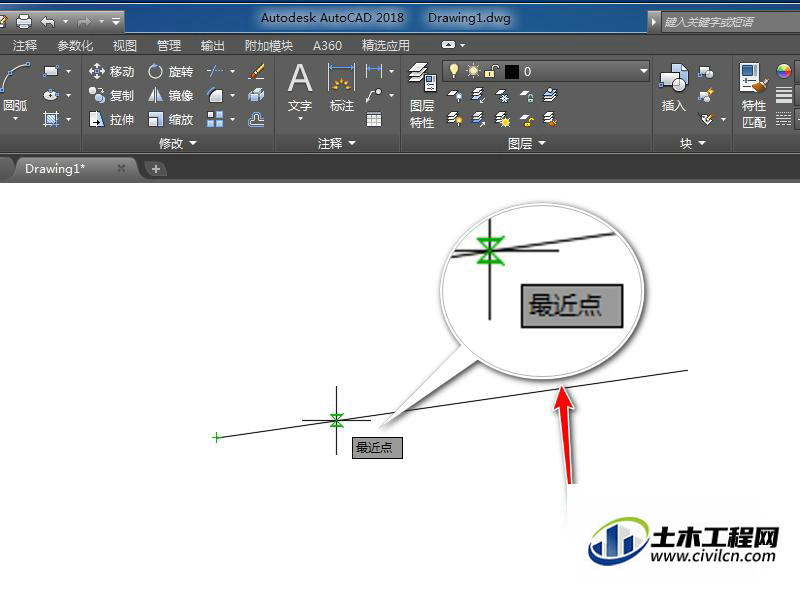The height and width of the screenshot is (600, 800).
Task: Click the Offset tool icon
Action: [256, 119]
